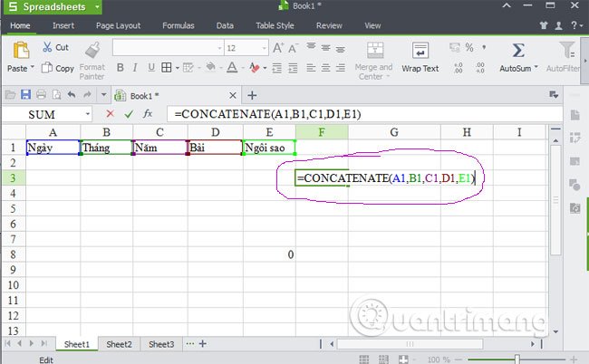Adjust the zoom slider handle
589x364 pixels.
click(x=517, y=359)
